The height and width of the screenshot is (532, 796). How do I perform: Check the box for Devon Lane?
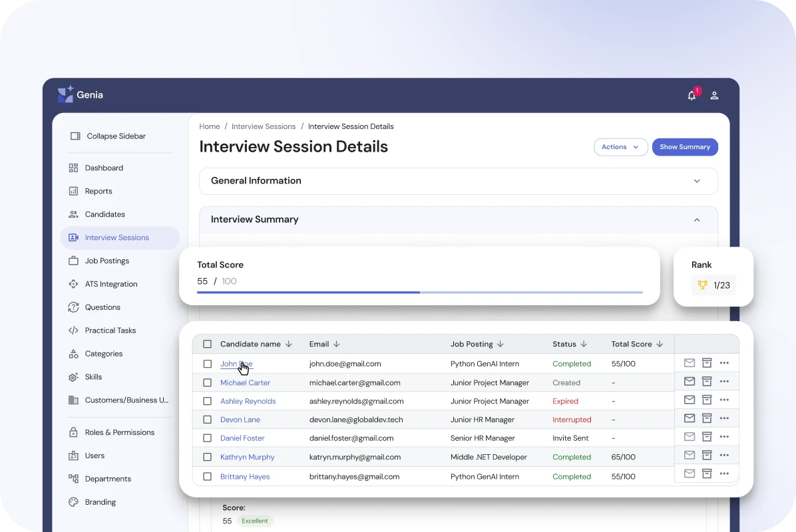[x=207, y=420]
